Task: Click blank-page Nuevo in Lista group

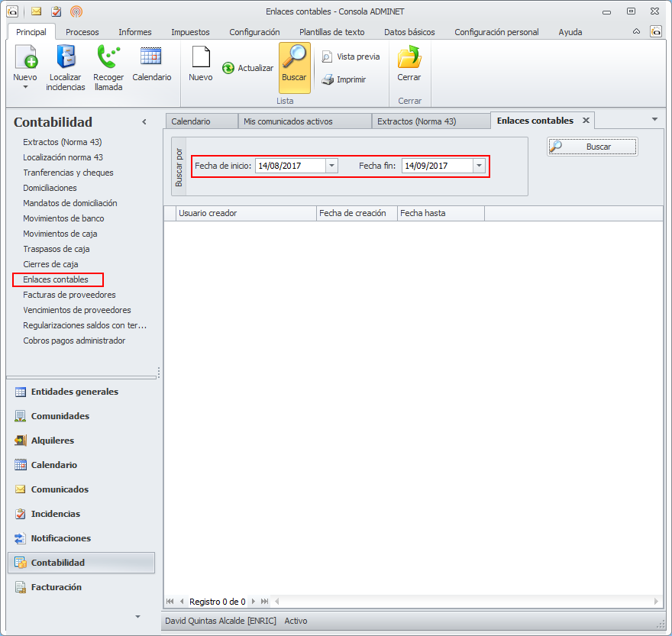Action: tap(201, 64)
